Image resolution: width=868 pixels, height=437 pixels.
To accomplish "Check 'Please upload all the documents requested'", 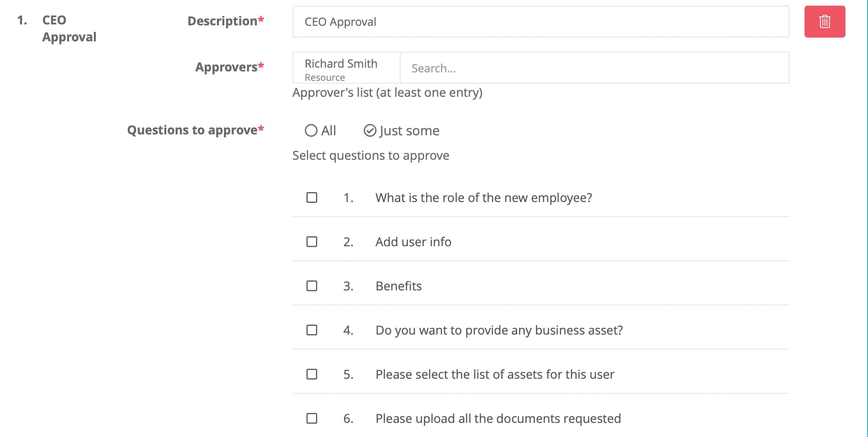I will [311, 418].
